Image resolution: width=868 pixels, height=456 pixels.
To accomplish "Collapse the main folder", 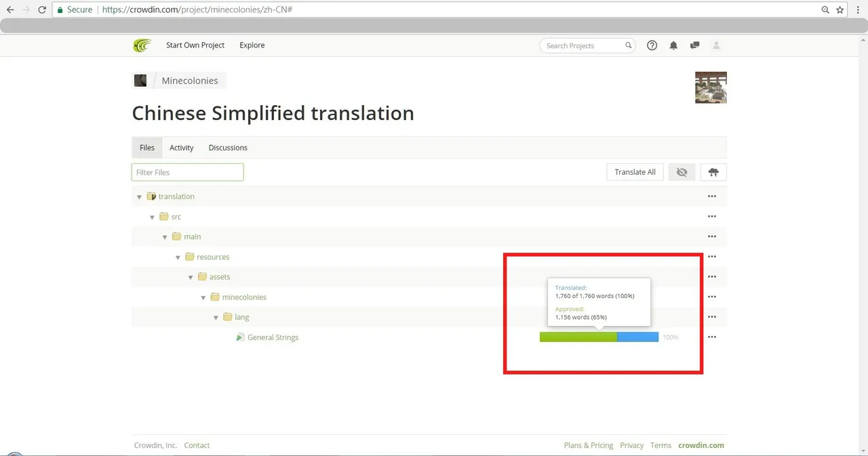I will (165, 237).
